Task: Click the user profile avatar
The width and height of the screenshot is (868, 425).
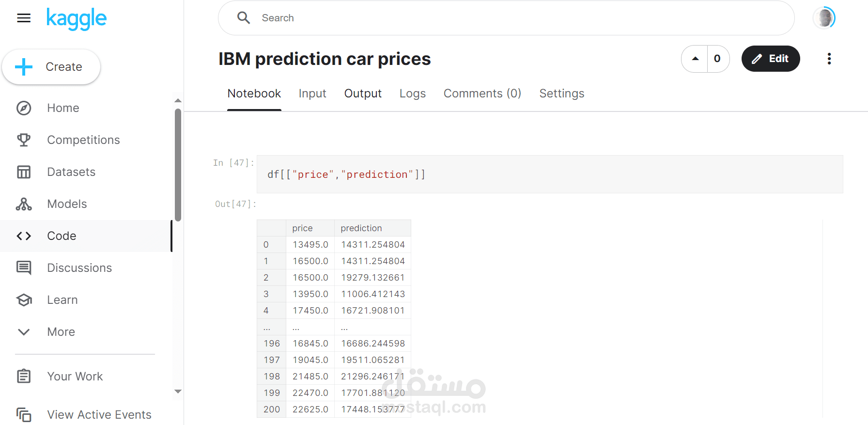Action: (x=823, y=17)
